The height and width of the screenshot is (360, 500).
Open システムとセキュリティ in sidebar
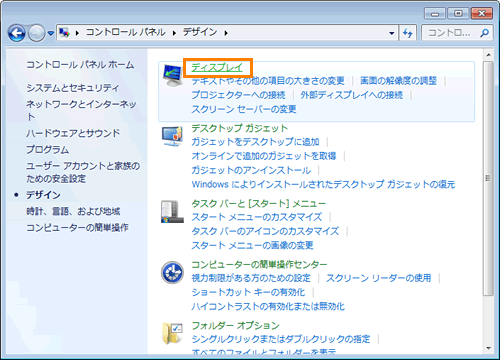[72, 88]
